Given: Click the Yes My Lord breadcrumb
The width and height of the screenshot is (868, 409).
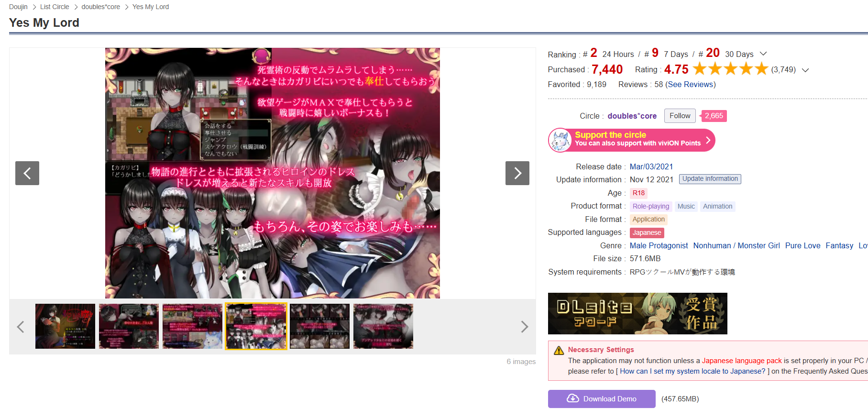Looking at the screenshot, I should [151, 7].
